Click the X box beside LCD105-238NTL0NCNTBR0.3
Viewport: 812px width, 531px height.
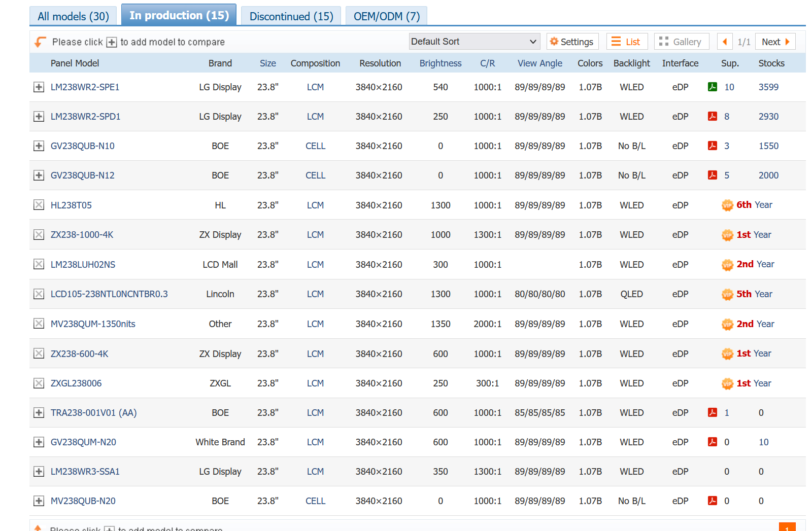39,294
